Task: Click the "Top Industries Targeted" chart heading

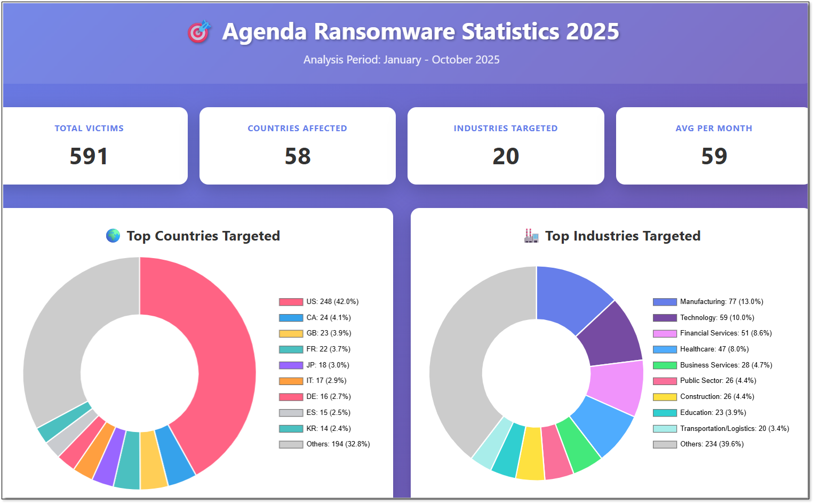Action: point(623,236)
